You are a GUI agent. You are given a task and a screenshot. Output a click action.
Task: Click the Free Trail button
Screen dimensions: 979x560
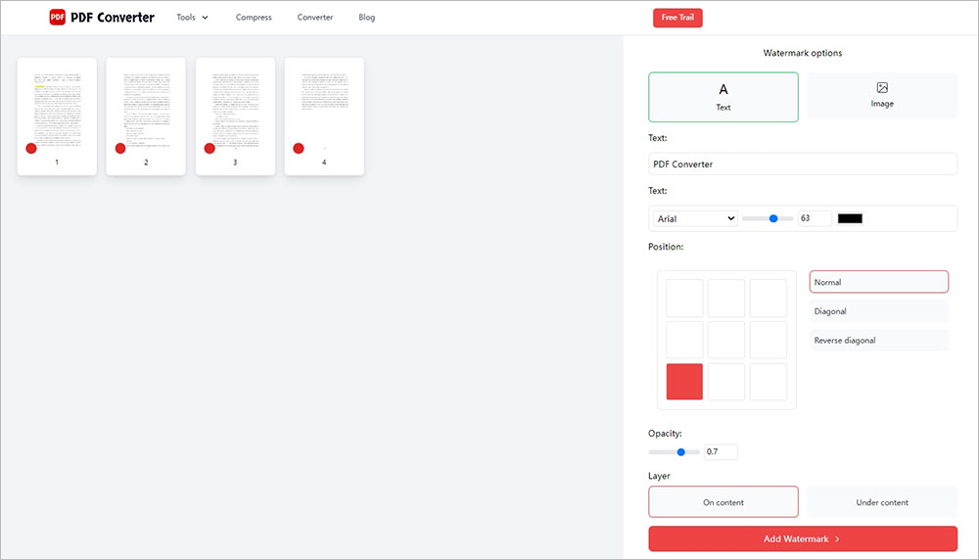coord(677,18)
